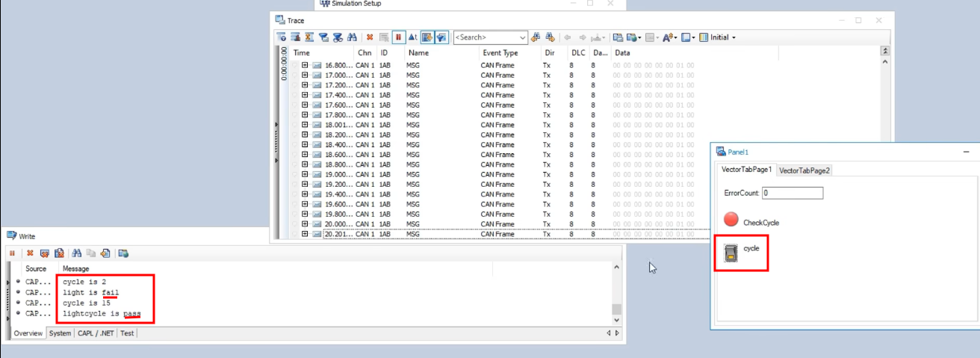Open the greyed marker dropdown in Trace toolbar
The width and height of the screenshot is (980, 358).
598,37
